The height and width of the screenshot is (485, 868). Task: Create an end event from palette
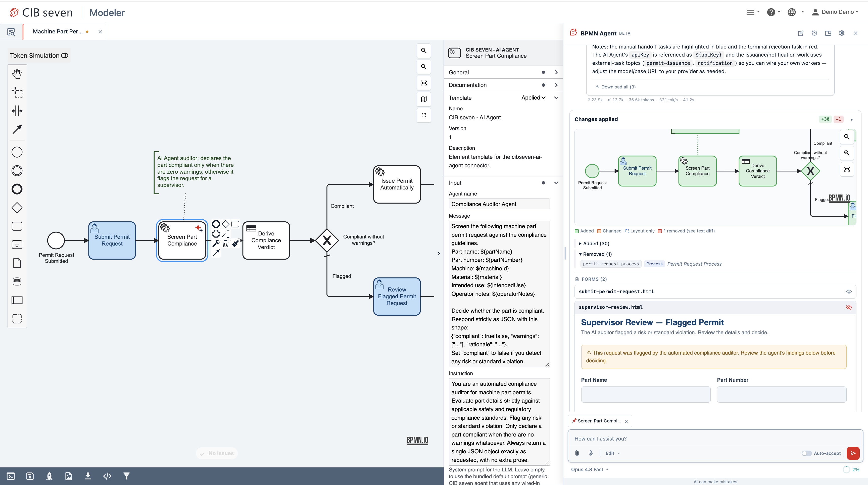17,189
